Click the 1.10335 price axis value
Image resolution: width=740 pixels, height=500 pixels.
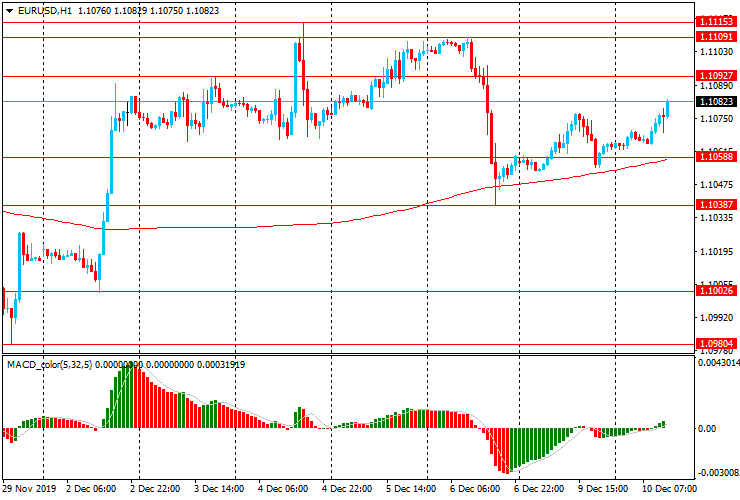[716, 218]
